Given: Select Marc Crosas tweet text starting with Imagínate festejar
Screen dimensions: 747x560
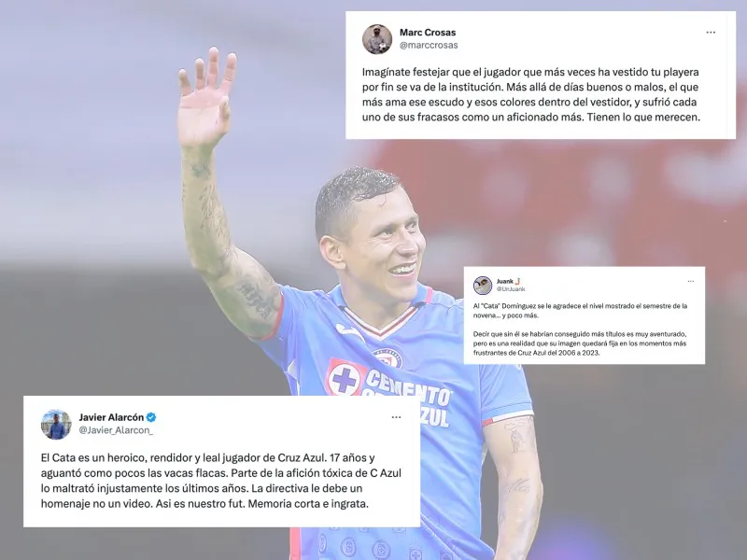Looking at the screenshot, I should point(530,94).
